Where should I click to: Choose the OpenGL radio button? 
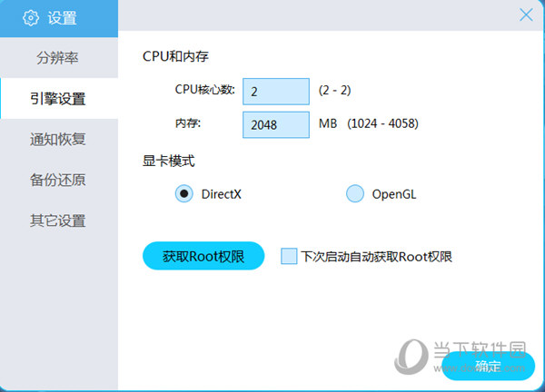coord(355,194)
